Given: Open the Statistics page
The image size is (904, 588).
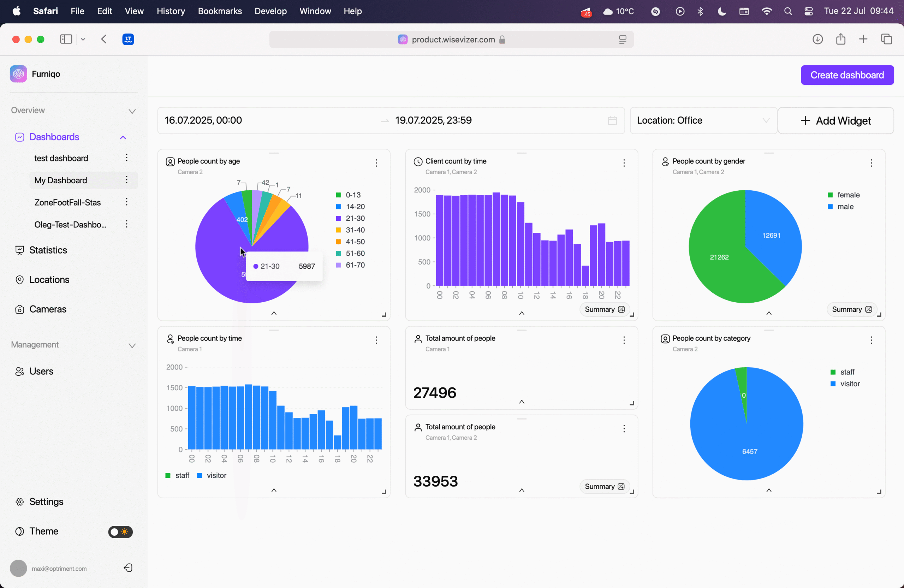Looking at the screenshot, I should click(x=48, y=250).
